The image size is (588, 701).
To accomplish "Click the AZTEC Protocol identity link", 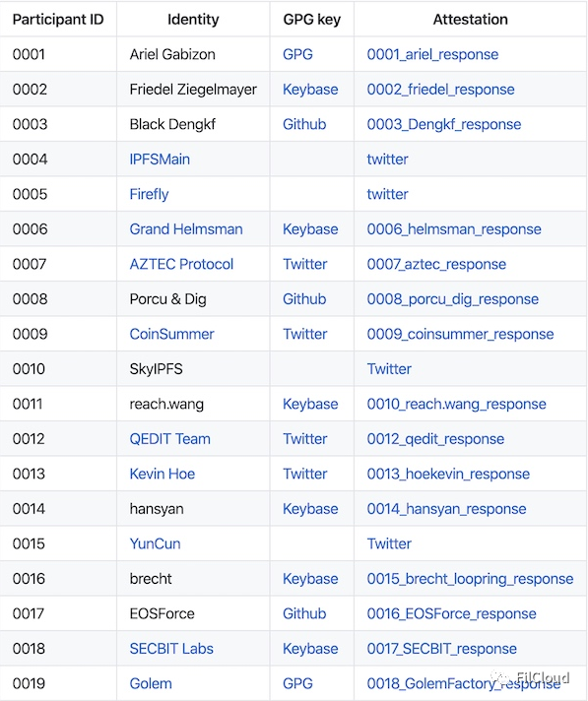I will pyautogui.click(x=181, y=264).
